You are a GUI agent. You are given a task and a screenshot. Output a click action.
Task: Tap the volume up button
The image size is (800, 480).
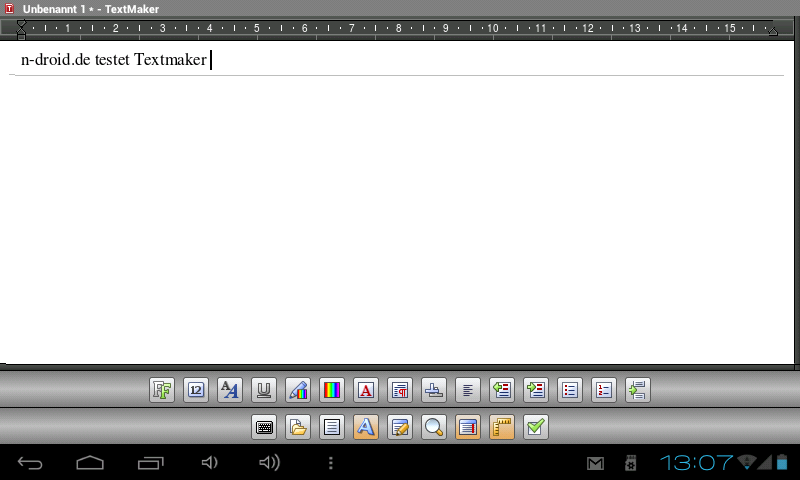coord(269,463)
